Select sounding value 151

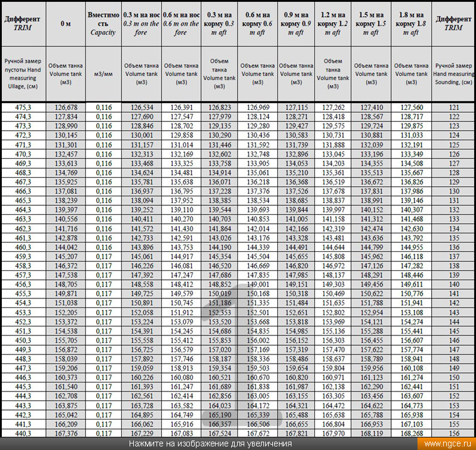click(x=454, y=387)
